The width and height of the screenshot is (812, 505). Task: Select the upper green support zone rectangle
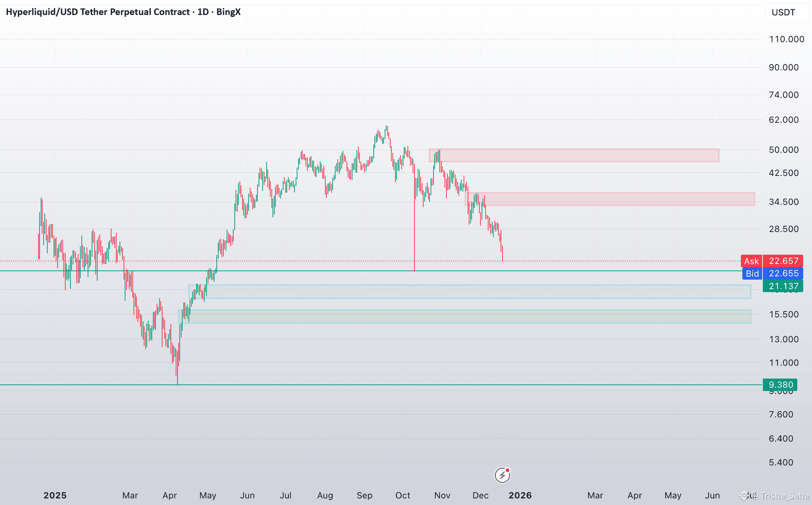coord(469,292)
